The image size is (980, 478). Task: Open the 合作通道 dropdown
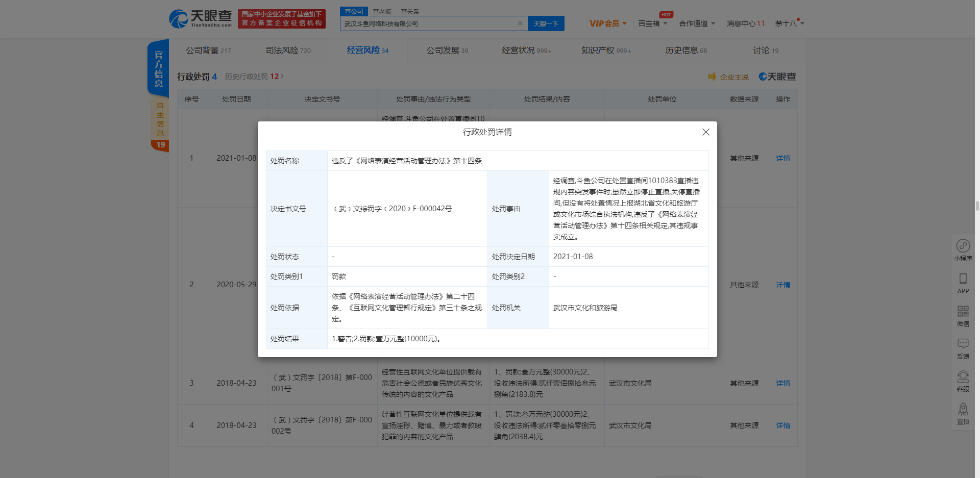click(x=697, y=23)
